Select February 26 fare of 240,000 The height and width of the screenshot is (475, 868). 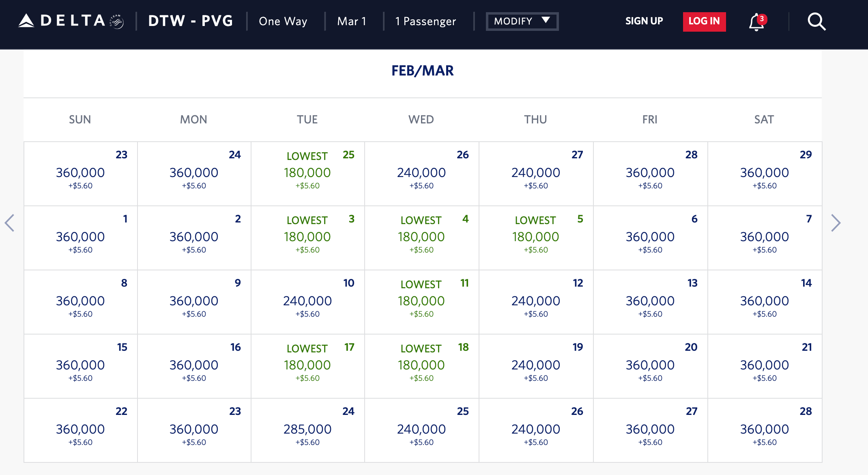click(x=421, y=173)
